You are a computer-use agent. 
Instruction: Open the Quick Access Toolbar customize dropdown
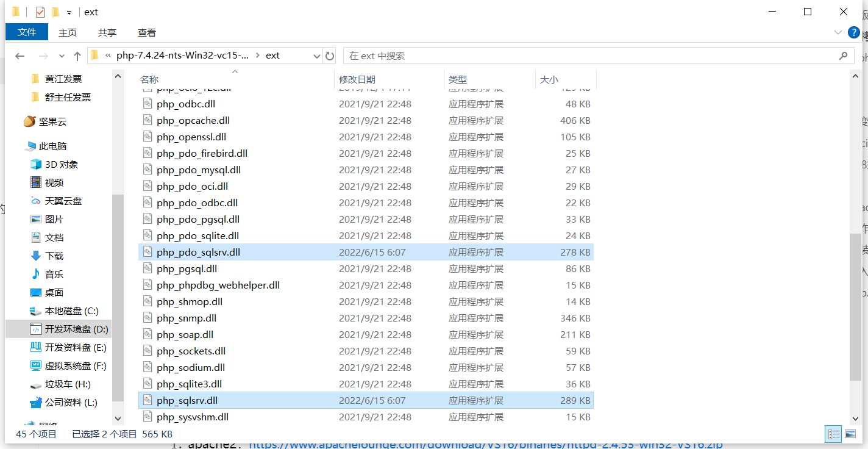(69, 13)
